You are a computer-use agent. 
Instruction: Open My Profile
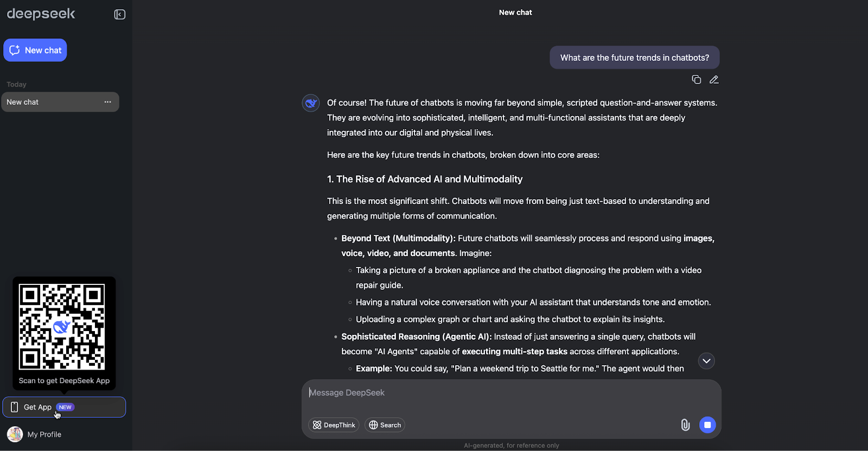[x=44, y=434]
